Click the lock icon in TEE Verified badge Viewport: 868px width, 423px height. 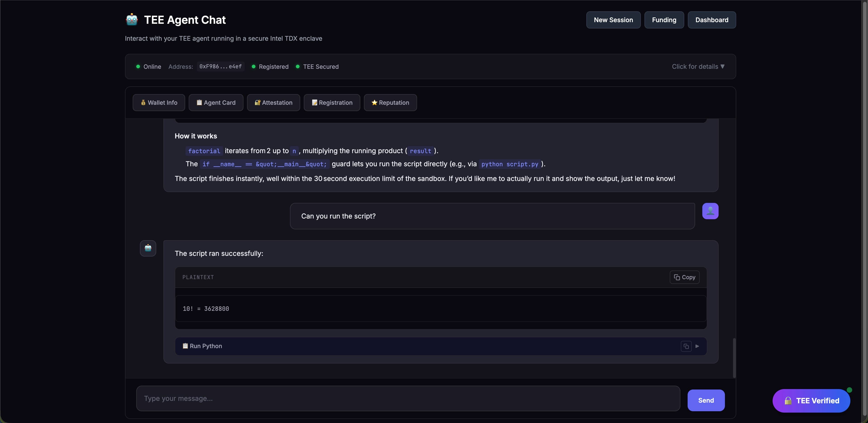coord(788,401)
